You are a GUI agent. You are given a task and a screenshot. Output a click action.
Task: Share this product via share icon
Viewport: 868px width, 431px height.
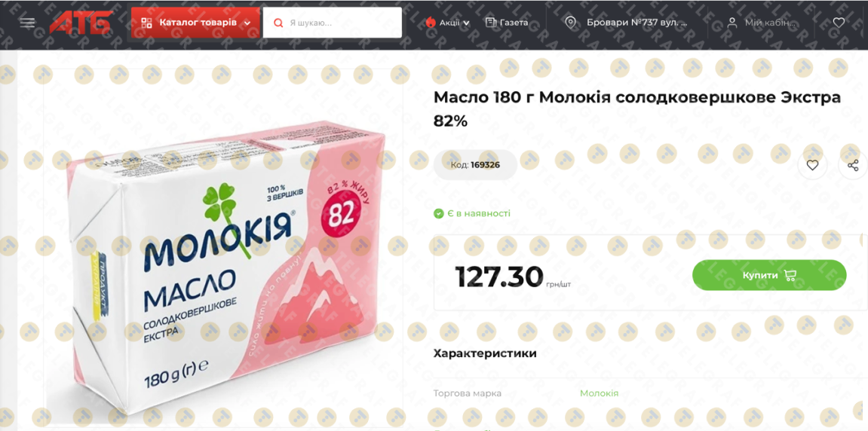point(853,165)
